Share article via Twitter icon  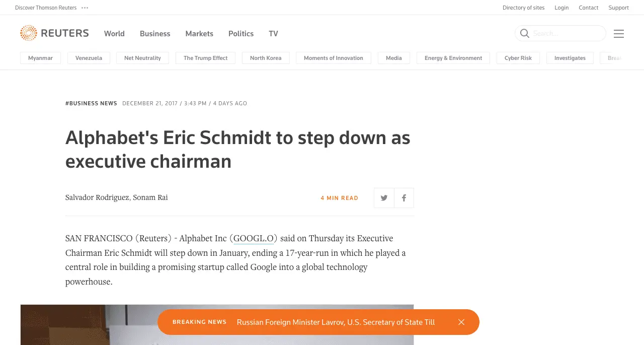pyautogui.click(x=384, y=198)
